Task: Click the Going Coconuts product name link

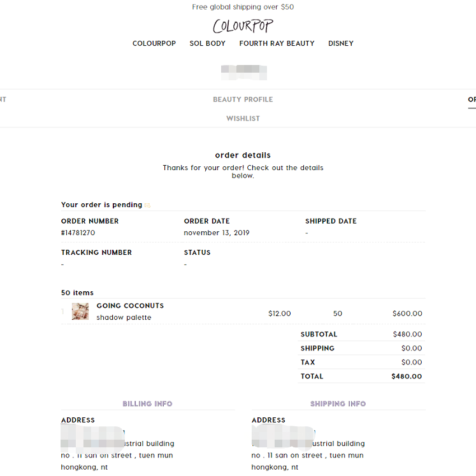Action: pos(130,306)
